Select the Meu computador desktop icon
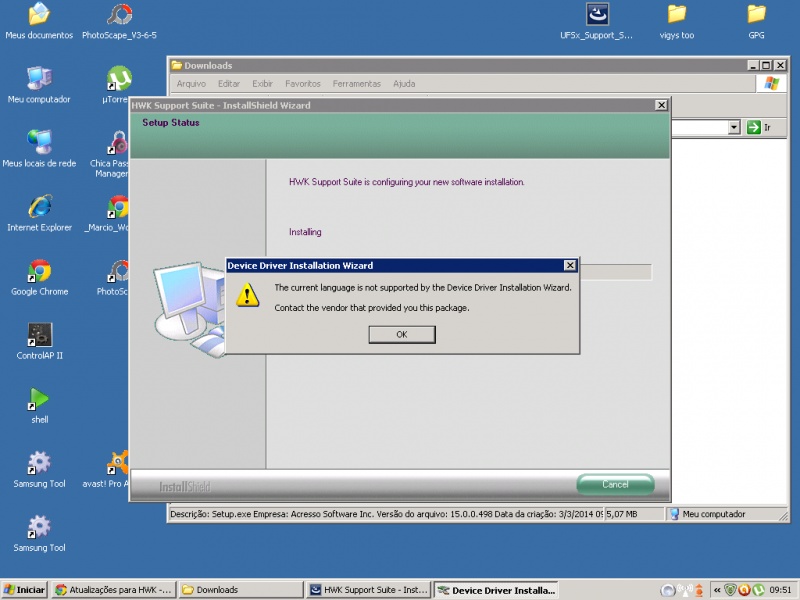This screenshot has height=600, width=800. pyautogui.click(x=39, y=85)
